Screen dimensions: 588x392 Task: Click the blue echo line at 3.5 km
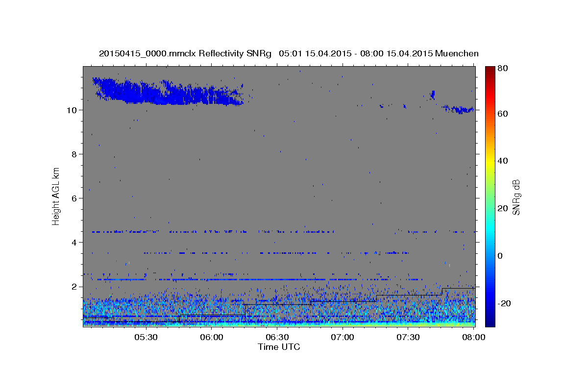276,253
